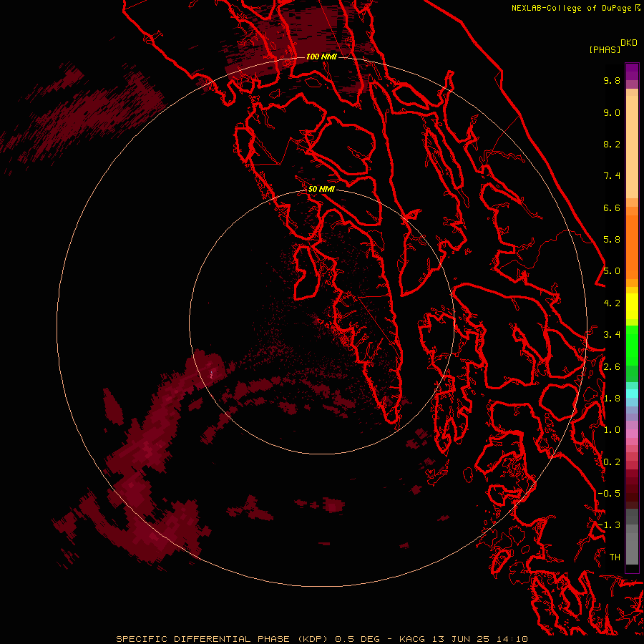Select the 9.0 legend value

(612, 112)
